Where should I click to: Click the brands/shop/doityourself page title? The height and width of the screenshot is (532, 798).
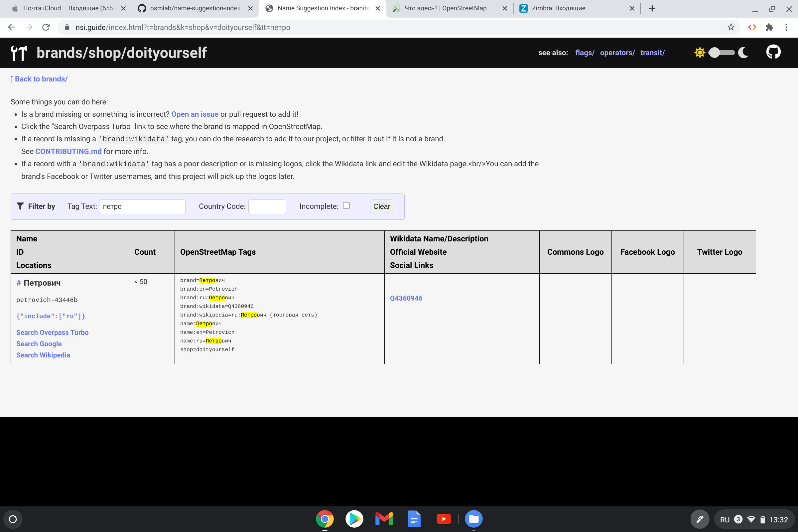(x=121, y=53)
